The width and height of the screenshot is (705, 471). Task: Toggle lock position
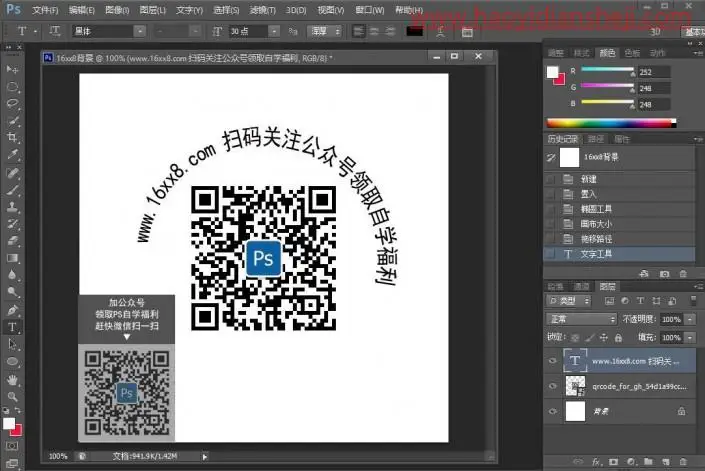(x=603, y=337)
